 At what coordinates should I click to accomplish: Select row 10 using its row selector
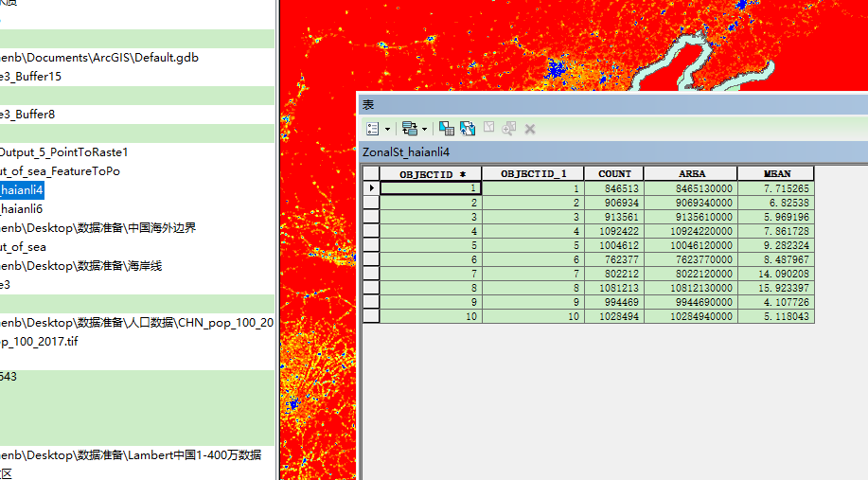tap(371, 316)
